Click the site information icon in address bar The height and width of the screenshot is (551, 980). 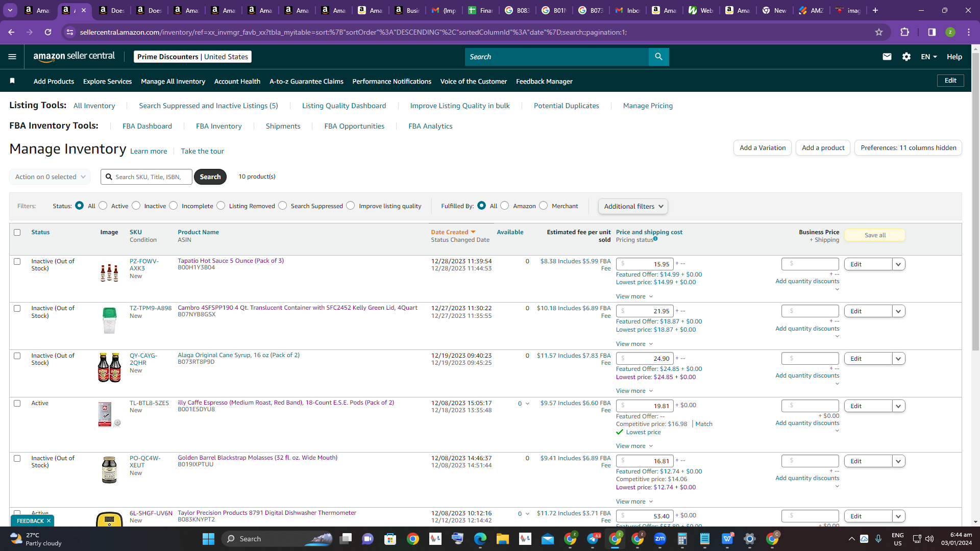pyautogui.click(x=70, y=32)
